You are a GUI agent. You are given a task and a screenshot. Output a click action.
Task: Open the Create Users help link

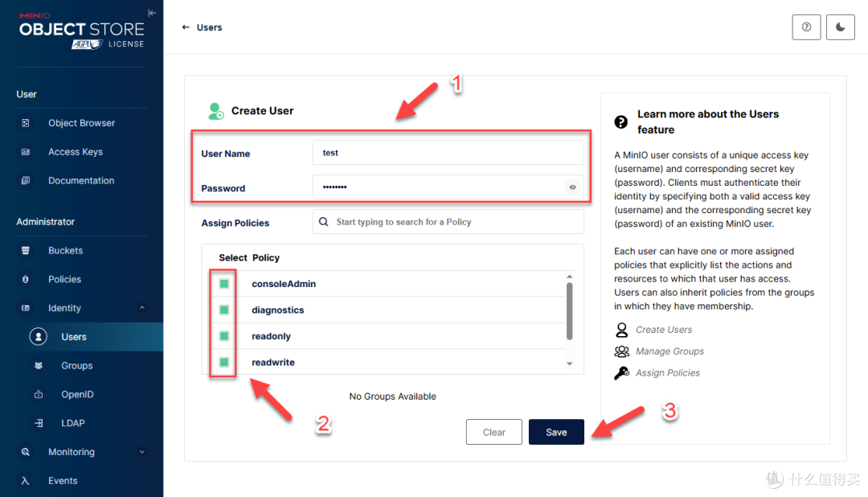tap(664, 330)
